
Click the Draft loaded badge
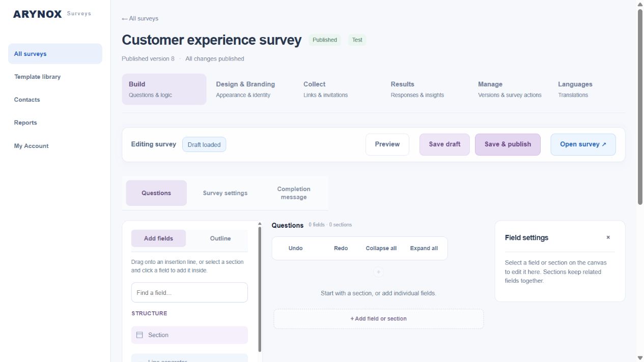pos(204,145)
